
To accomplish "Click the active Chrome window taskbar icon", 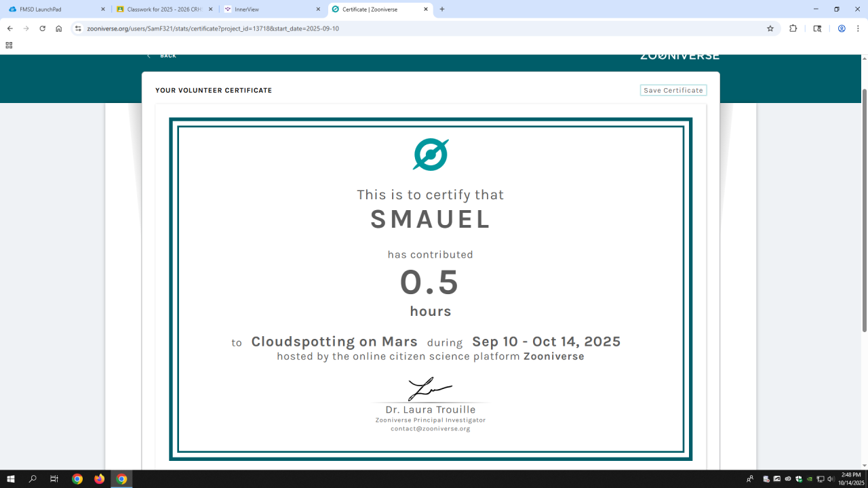I will [x=121, y=479].
